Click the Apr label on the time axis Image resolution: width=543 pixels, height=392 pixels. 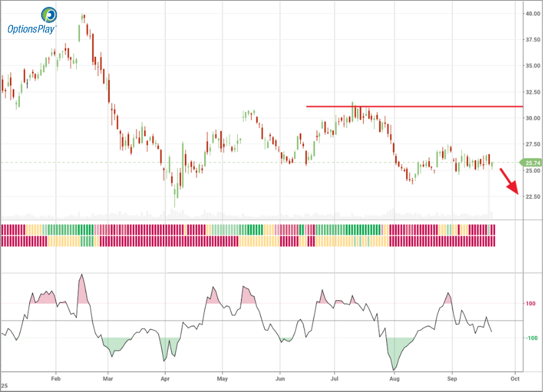point(165,378)
